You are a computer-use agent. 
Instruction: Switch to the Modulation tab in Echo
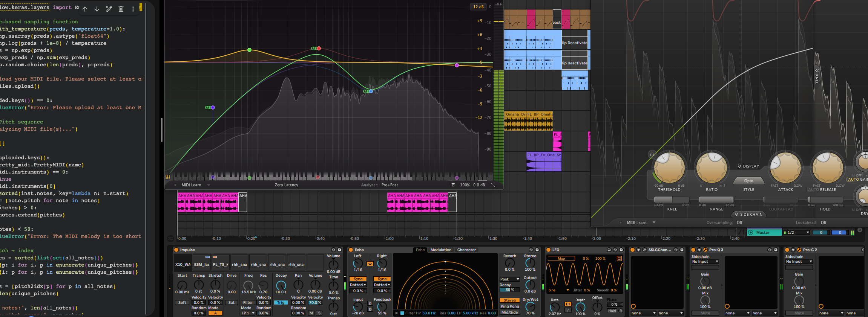point(441,250)
